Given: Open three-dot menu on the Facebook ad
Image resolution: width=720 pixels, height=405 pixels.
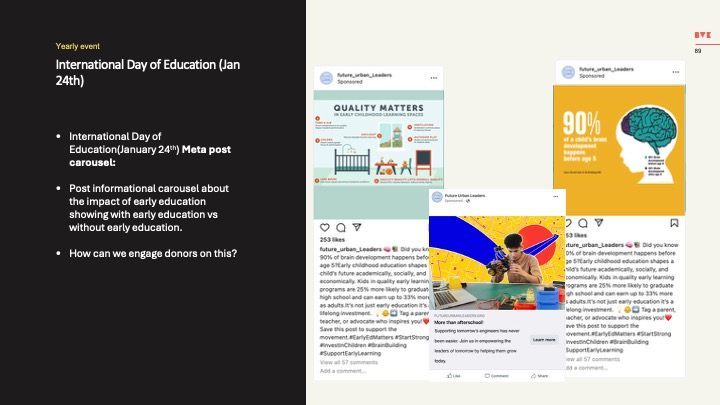Looking at the screenshot, I should pos(556,197).
